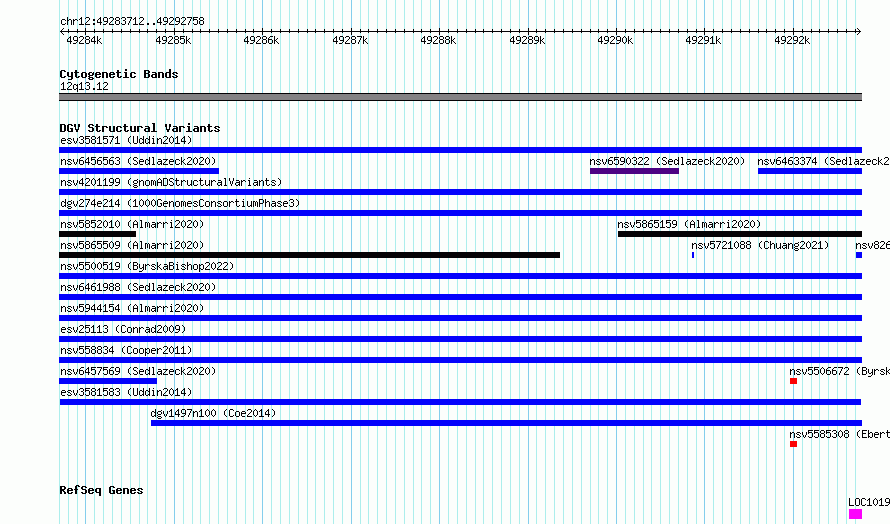Click the nsv4201199 gnomADStructuralVariants label

click(x=171, y=182)
